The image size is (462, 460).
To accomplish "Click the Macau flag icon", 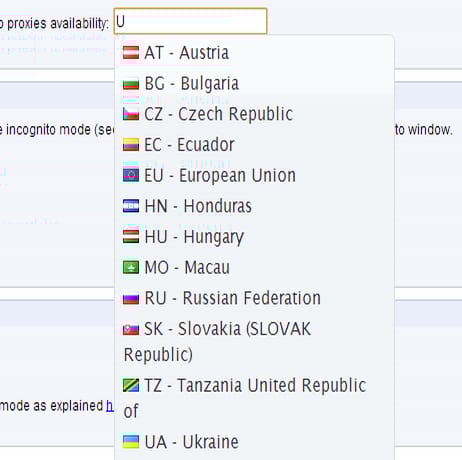I will [x=131, y=267].
